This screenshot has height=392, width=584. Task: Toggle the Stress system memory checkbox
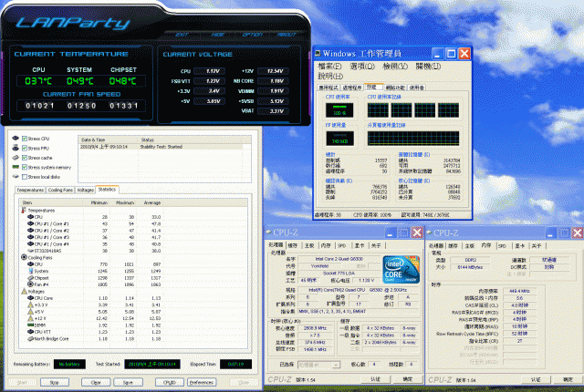(x=25, y=167)
